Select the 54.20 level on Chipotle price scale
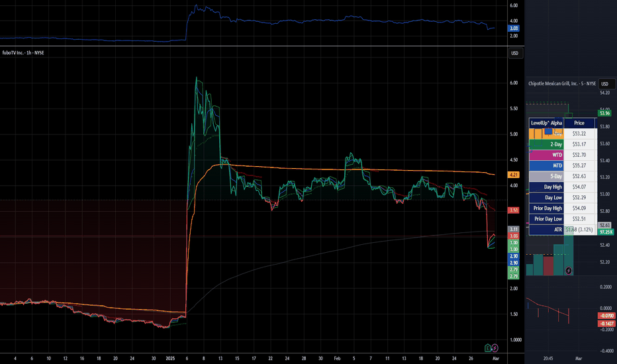This screenshot has width=617, height=364. tap(605, 93)
